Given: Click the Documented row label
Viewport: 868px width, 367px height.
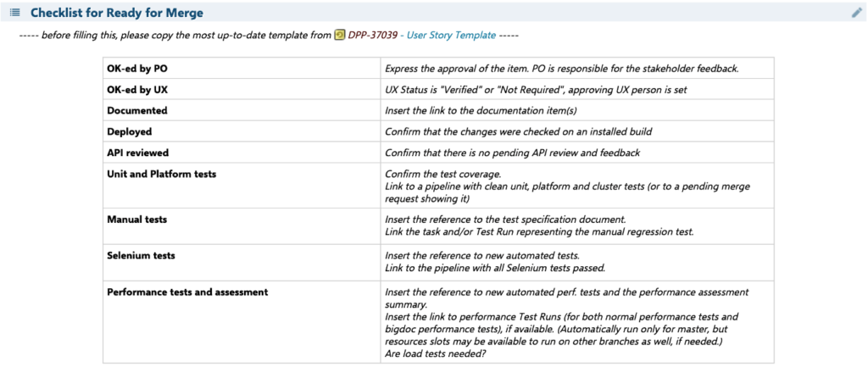Looking at the screenshot, I should pos(137,110).
